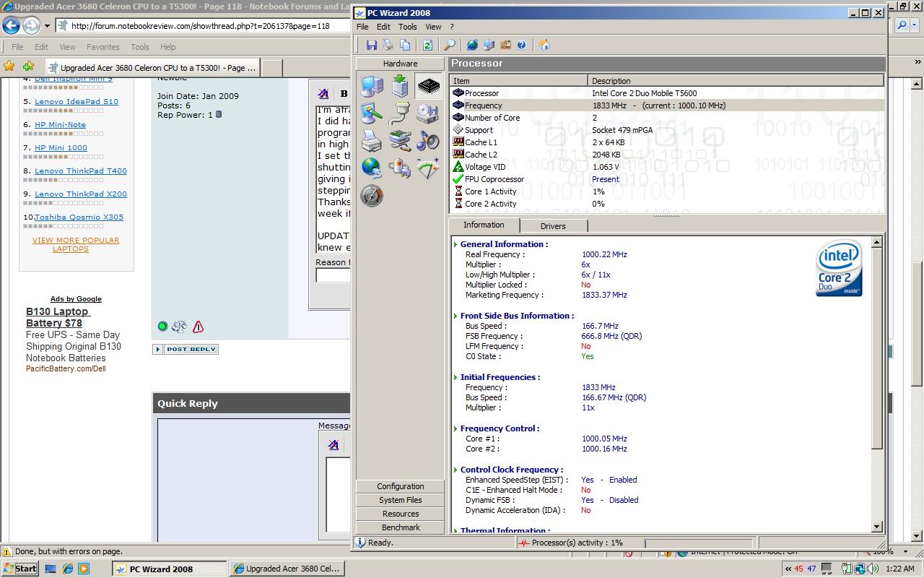Collapse the Control Clock Frequency section arrow
The height and width of the screenshot is (578, 924).
pos(456,470)
